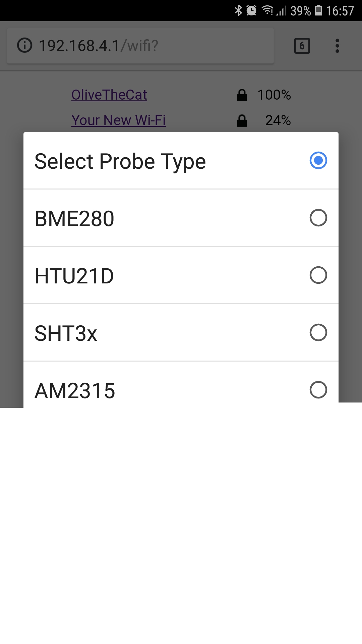The image size is (362, 644).
Task: Tap the SHT3x option label
Action: (x=66, y=333)
